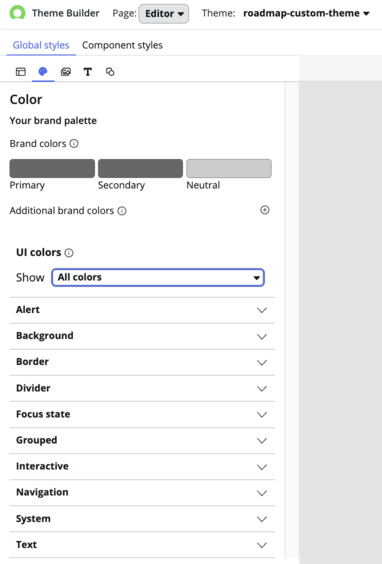Expand the Interactive color section
This screenshot has height=564, width=382.
click(x=142, y=467)
